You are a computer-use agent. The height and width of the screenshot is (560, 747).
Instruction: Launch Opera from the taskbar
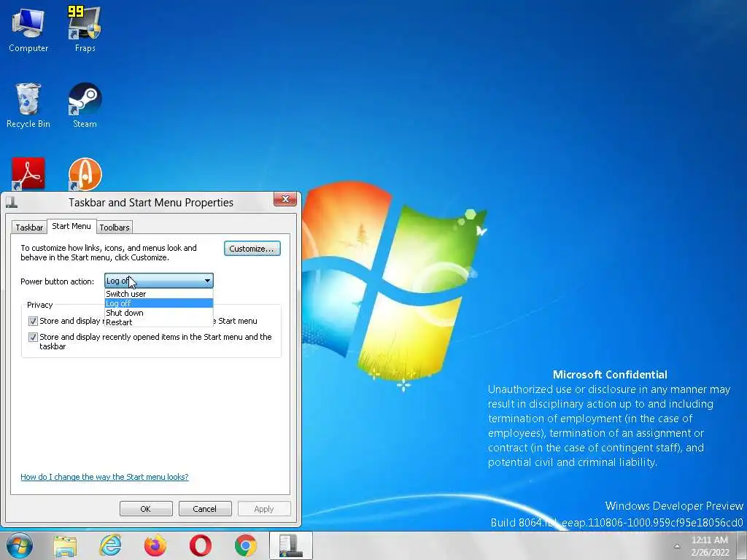click(x=201, y=545)
